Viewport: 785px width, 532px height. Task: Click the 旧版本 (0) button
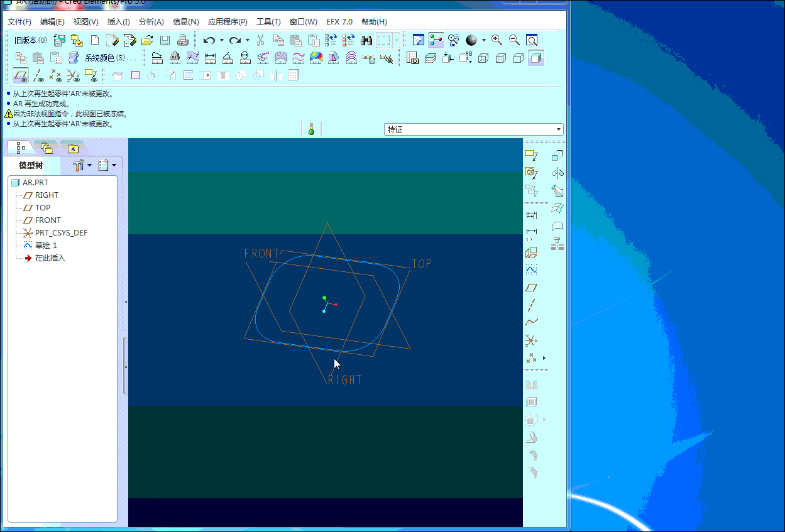(31, 40)
